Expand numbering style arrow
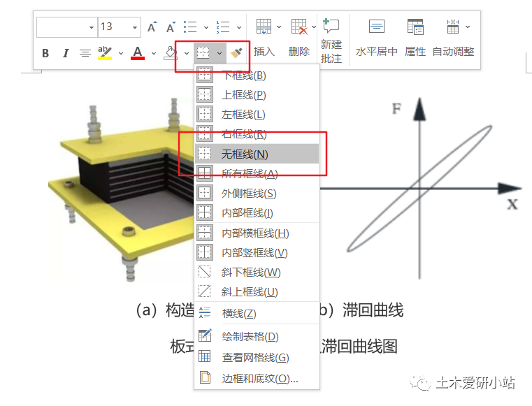 pyautogui.click(x=239, y=27)
